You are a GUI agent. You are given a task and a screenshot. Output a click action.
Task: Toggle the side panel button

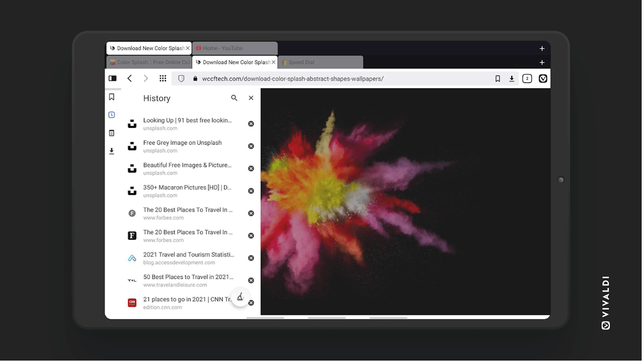point(113,79)
